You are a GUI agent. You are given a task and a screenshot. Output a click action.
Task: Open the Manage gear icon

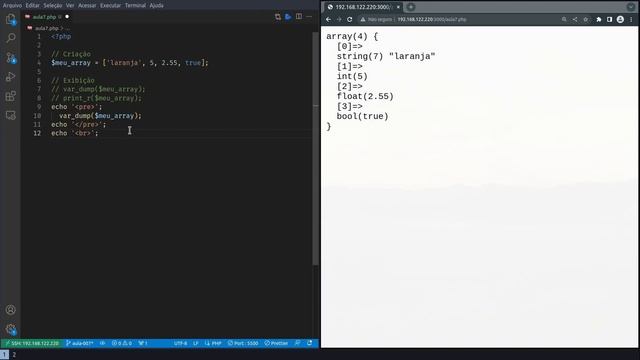11,329
